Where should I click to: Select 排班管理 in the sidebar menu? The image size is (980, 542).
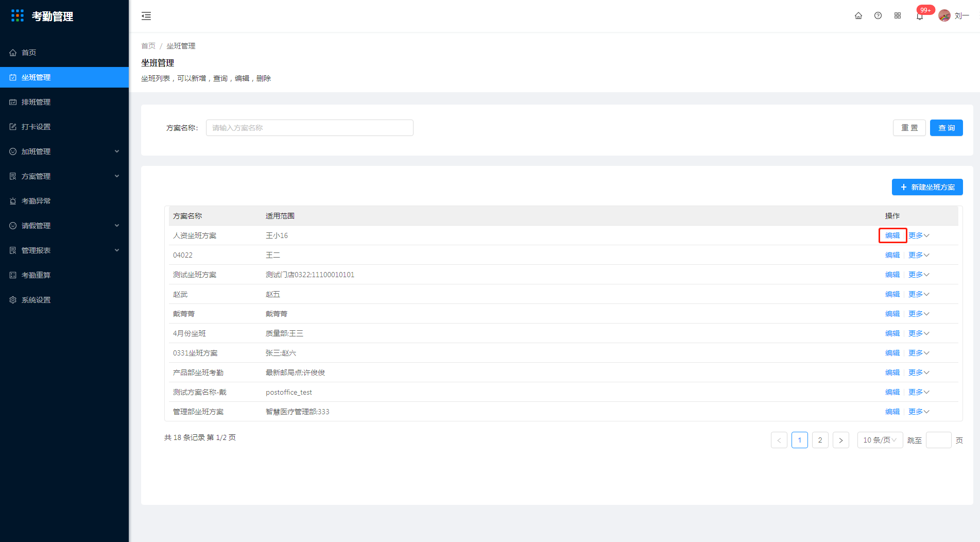(x=64, y=102)
